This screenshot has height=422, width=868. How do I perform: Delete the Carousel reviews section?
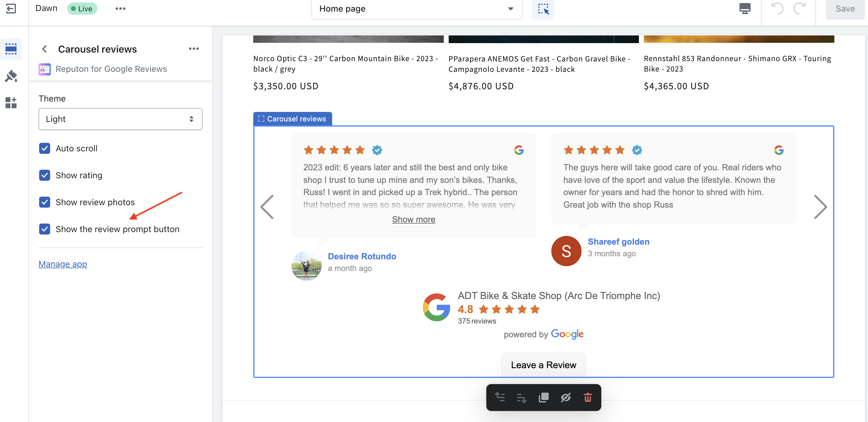(588, 398)
